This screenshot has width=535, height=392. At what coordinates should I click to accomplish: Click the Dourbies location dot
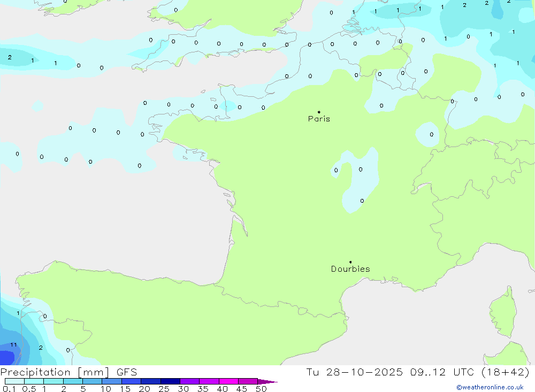350,262
